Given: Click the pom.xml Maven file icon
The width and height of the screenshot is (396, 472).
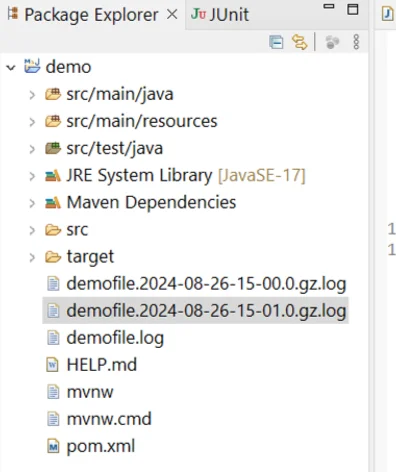Looking at the screenshot, I should [53, 446].
